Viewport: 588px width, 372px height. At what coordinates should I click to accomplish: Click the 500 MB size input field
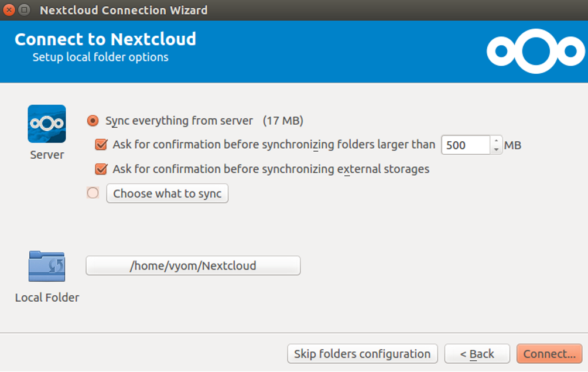(x=466, y=145)
